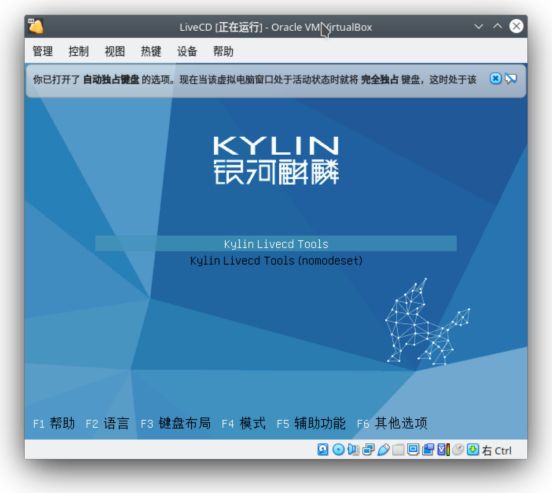The image size is (552, 494).
Task: Open the 管理 menu
Action: pyautogui.click(x=43, y=51)
